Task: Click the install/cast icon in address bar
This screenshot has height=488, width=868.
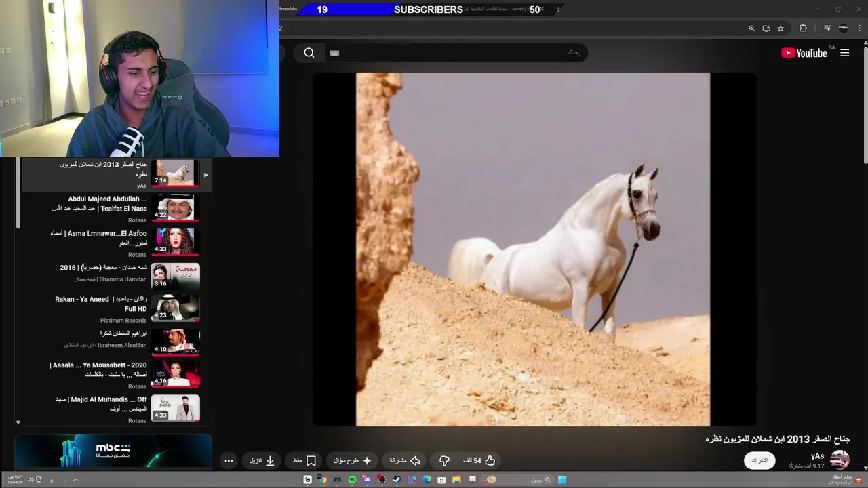Action: (x=766, y=28)
